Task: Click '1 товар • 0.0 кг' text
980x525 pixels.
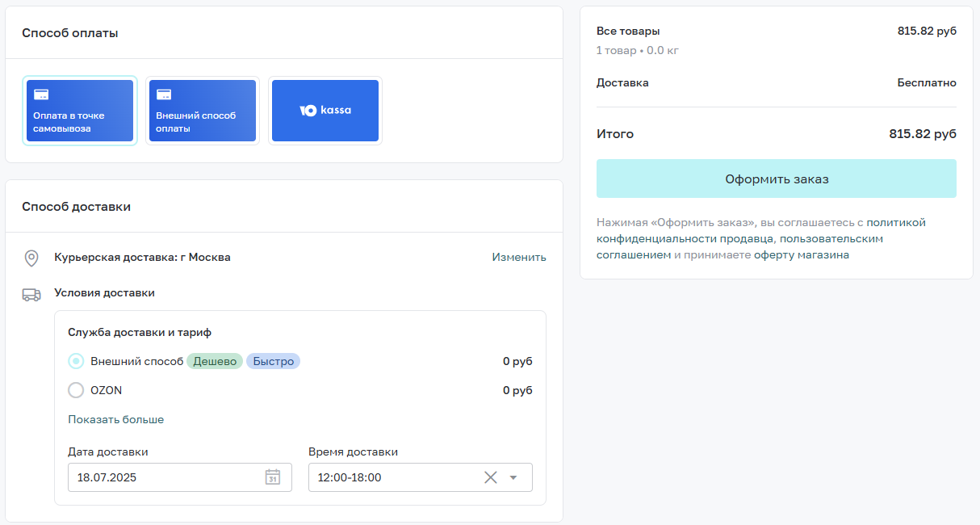Action: point(638,50)
